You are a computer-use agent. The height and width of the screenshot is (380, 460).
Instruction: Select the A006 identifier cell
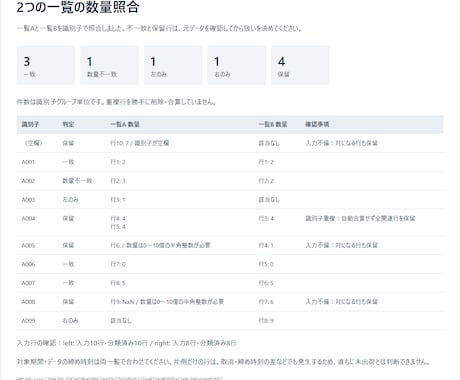[x=28, y=264]
